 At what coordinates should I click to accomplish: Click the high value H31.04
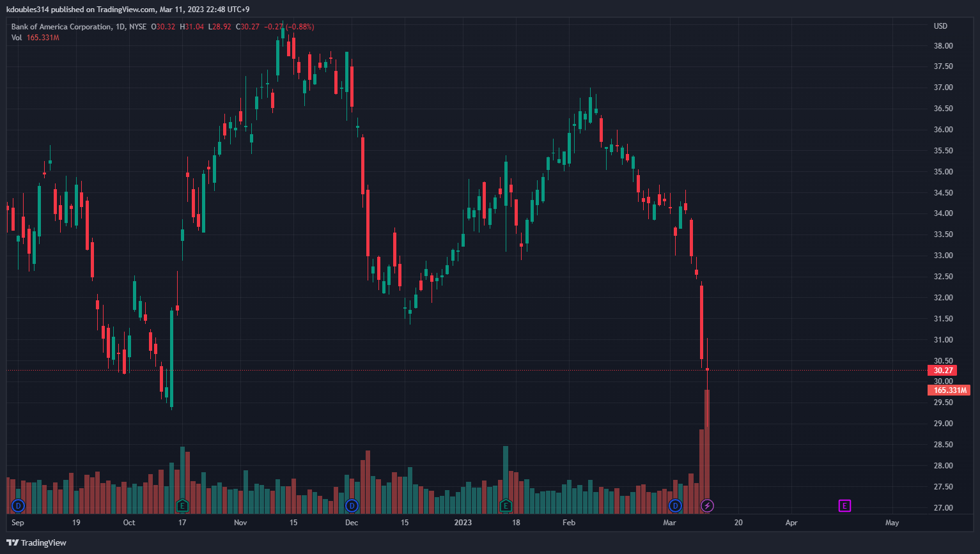tap(192, 27)
